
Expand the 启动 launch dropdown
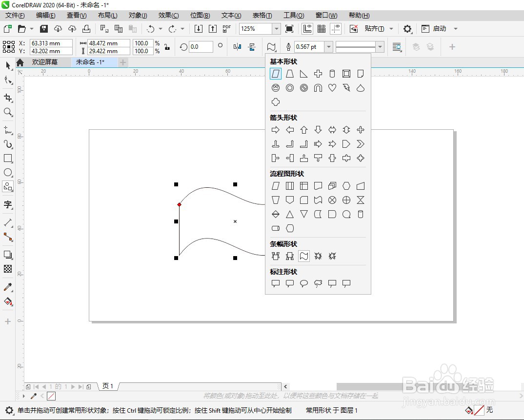[x=455, y=29]
